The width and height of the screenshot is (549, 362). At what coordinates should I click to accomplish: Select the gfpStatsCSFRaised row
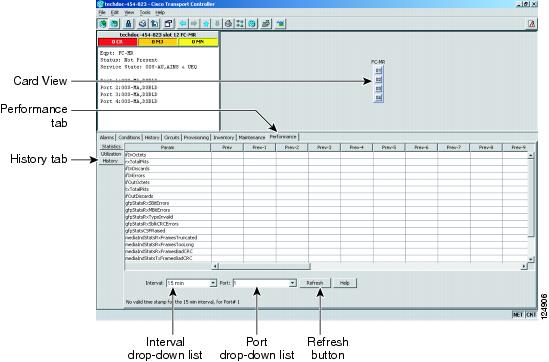(326, 231)
